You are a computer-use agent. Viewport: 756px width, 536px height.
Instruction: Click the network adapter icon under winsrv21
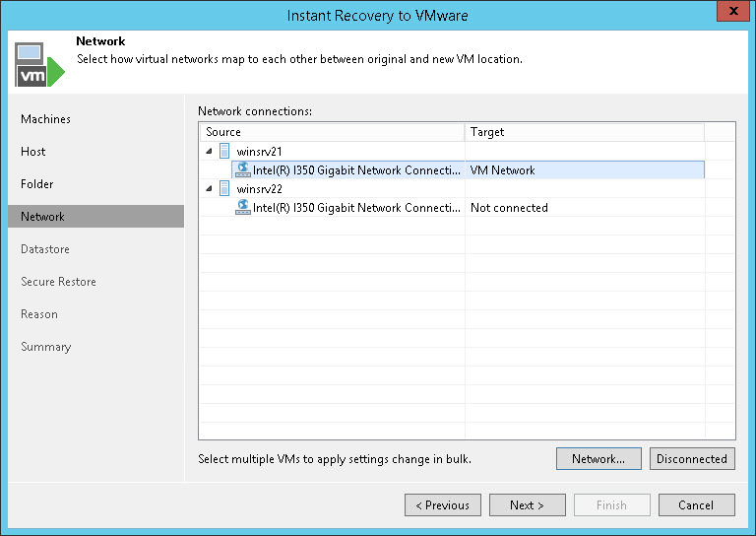pos(243,169)
